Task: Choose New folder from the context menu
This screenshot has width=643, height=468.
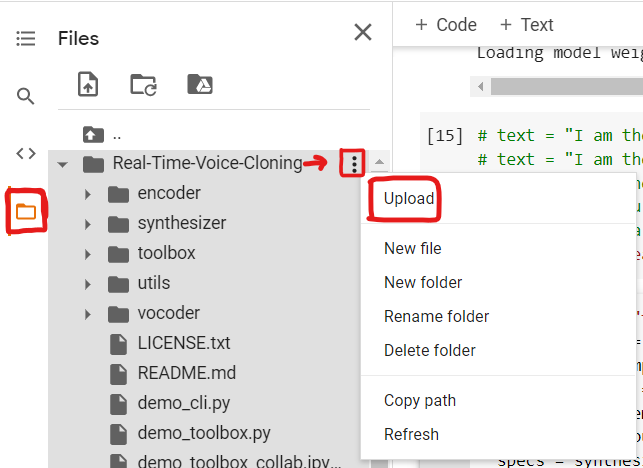Action: pos(423,283)
